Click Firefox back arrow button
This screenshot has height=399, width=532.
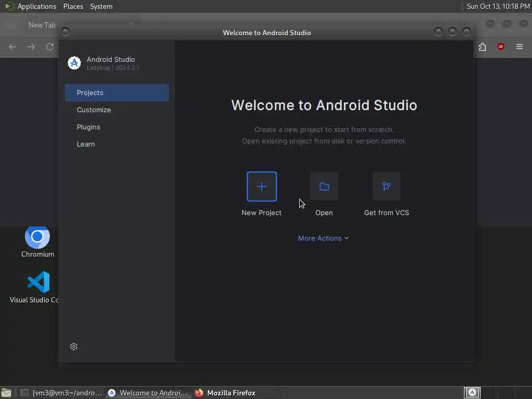click(12, 47)
